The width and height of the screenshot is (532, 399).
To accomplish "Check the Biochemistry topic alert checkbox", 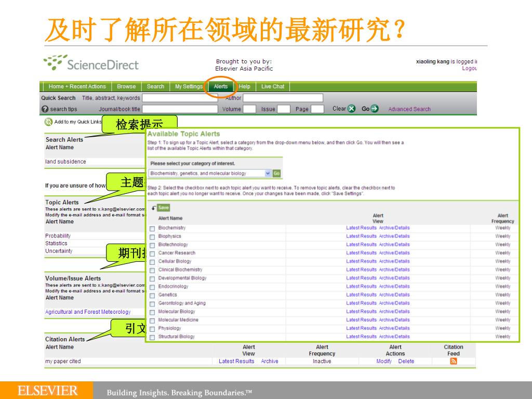I will click(x=152, y=229).
